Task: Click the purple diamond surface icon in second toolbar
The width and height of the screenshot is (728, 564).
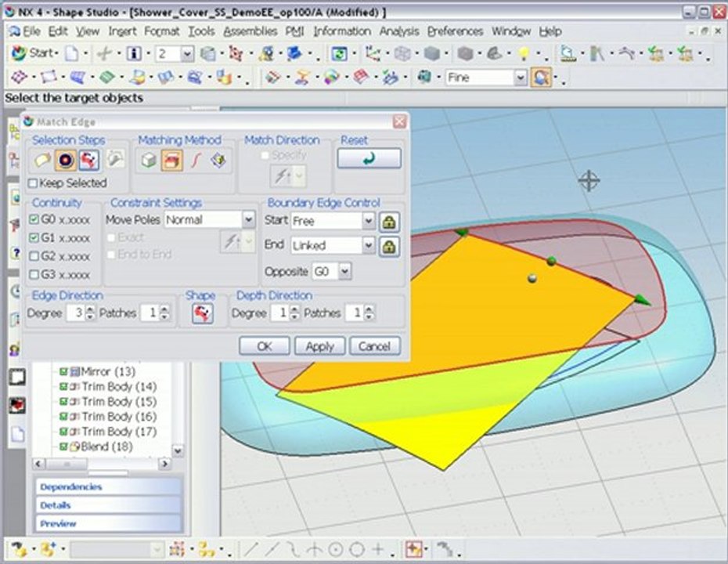Action: (20, 77)
